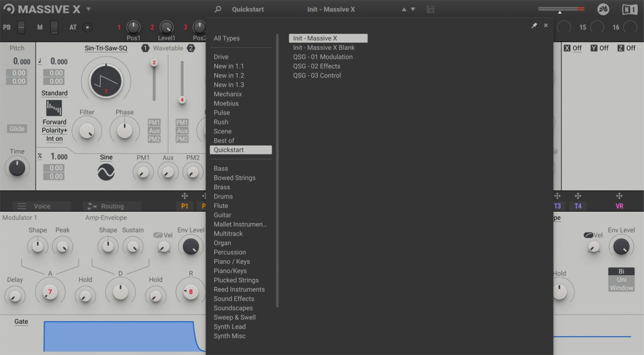Select Moebius category
This screenshot has width=644, height=355.
point(226,104)
